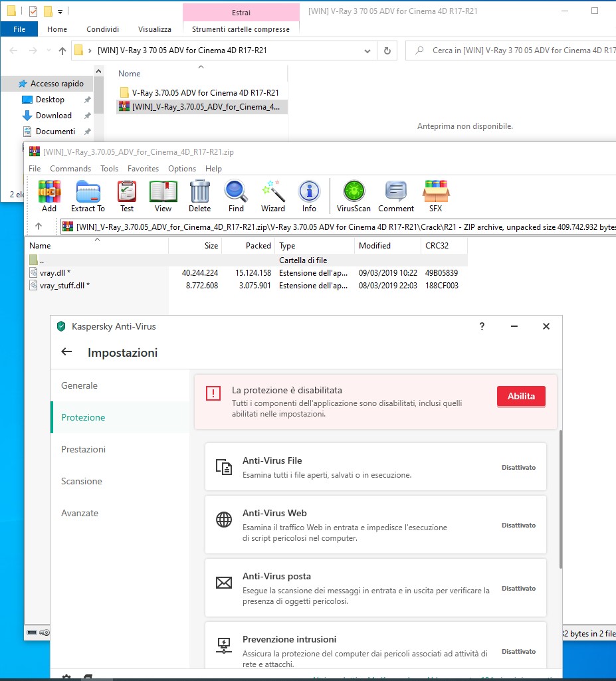Viewport: 616px width, 681px height.
Task: Start VirusScan from the WinRAR toolbar
Action: pyautogui.click(x=354, y=196)
